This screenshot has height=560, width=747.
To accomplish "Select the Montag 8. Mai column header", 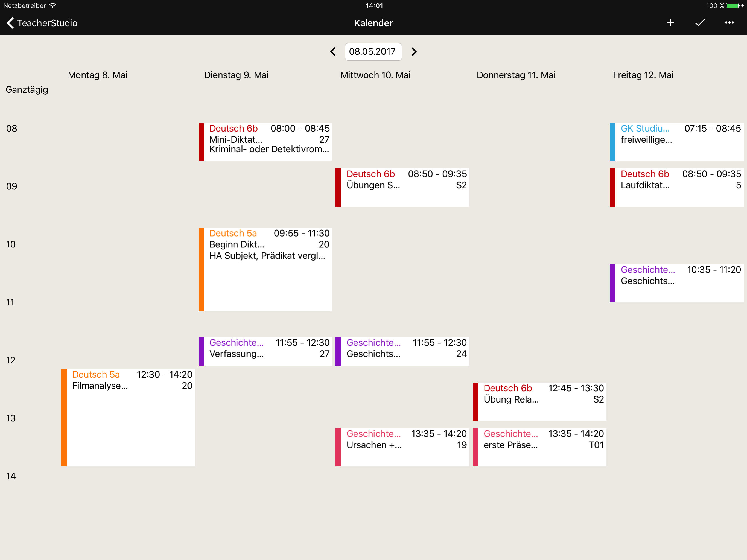I will coord(97,75).
